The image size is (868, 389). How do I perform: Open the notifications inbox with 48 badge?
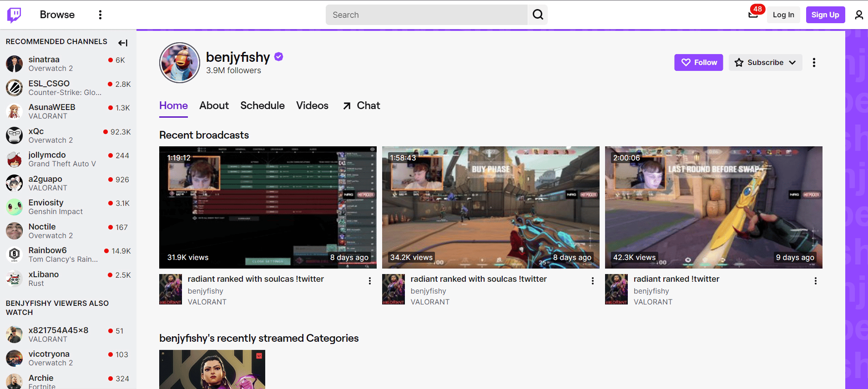(x=753, y=15)
